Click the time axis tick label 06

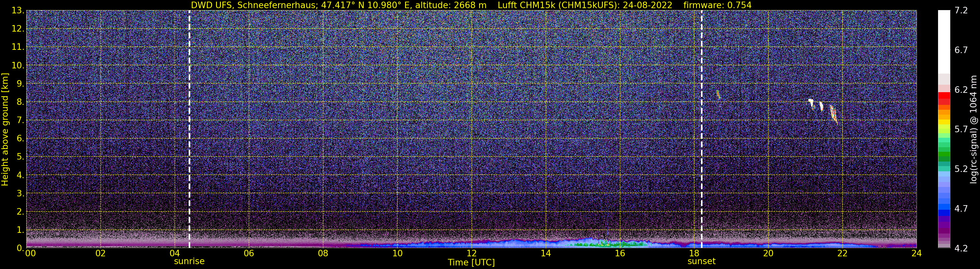pos(249,254)
